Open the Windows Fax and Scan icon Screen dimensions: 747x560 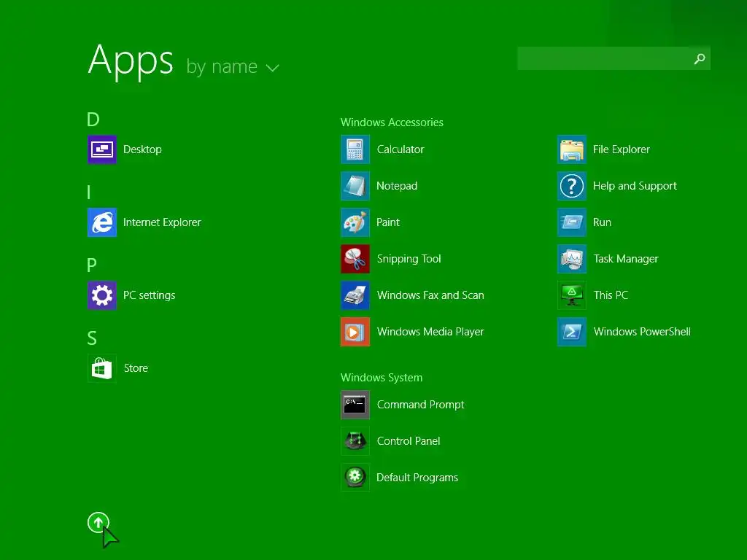[x=355, y=295]
